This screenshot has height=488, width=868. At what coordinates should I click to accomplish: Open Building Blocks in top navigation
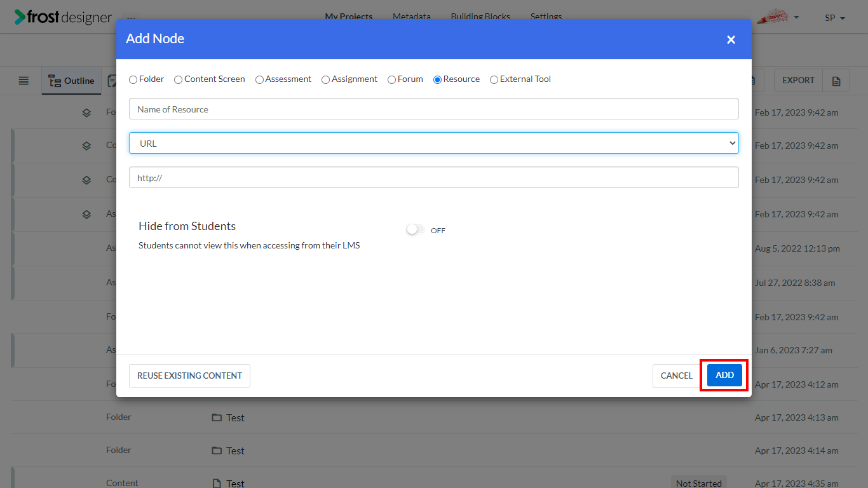tap(480, 17)
